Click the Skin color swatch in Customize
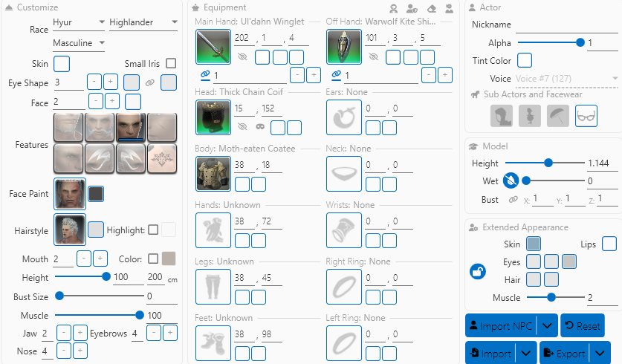This screenshot has width=622, height=364. click(62, 64)
